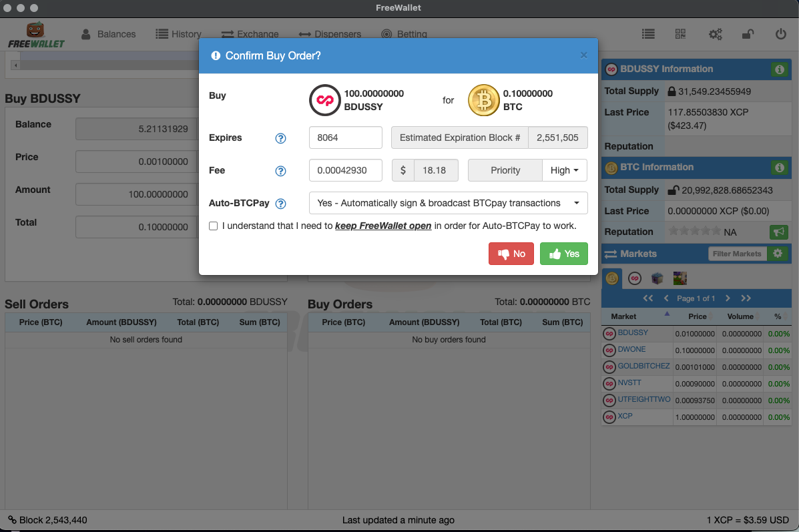Open the History menu
The width and height of the screenshot is (799, 532).
tap(178, 34)
